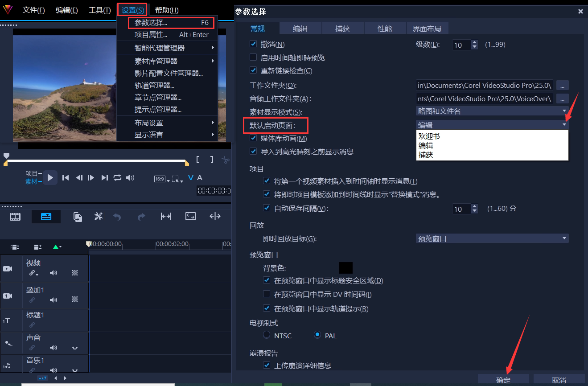Choose 欢迎书 from the startup page list

(x=429, y=136)
